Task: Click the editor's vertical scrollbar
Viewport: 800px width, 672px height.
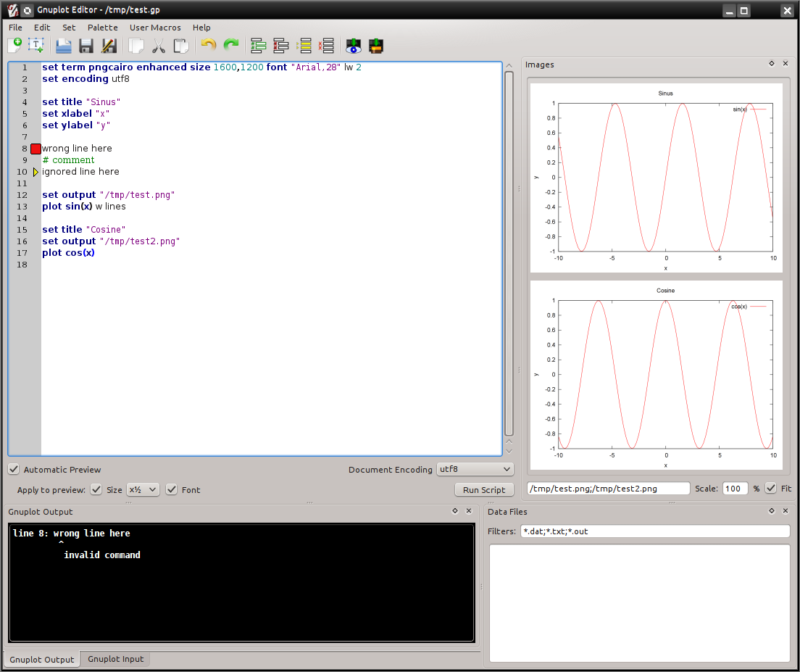Action: [509, 254]
